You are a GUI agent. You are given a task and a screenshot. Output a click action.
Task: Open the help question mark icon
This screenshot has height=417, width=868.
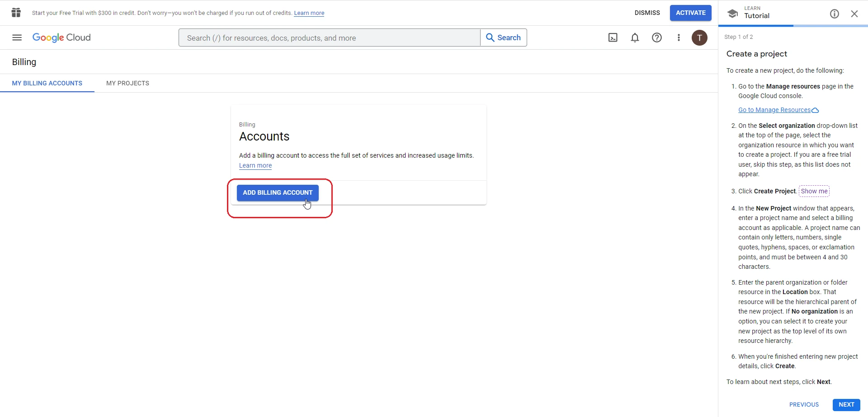click(x=656, y=37)
